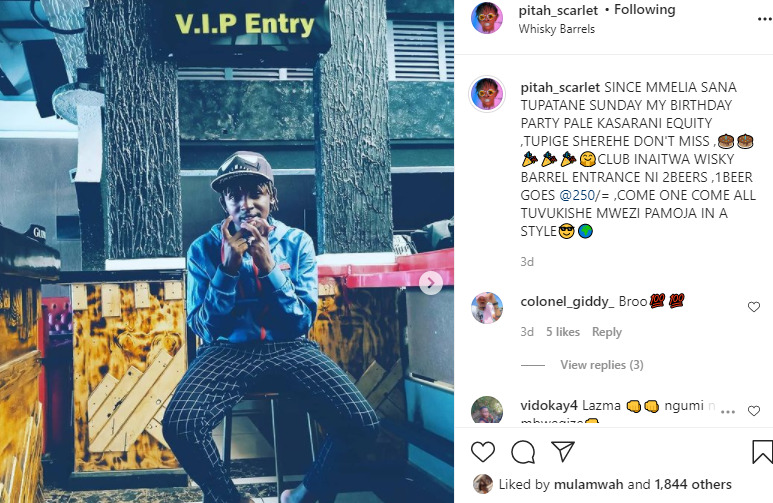Toggle the Following button
This screenshot has height=503, width=773.
(x=644, y=9)
